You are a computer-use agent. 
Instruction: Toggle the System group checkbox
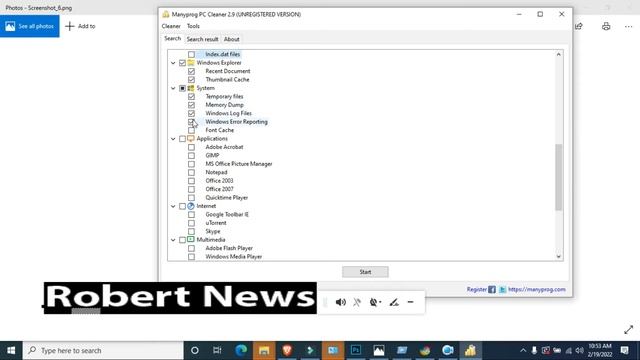point(182,88)
